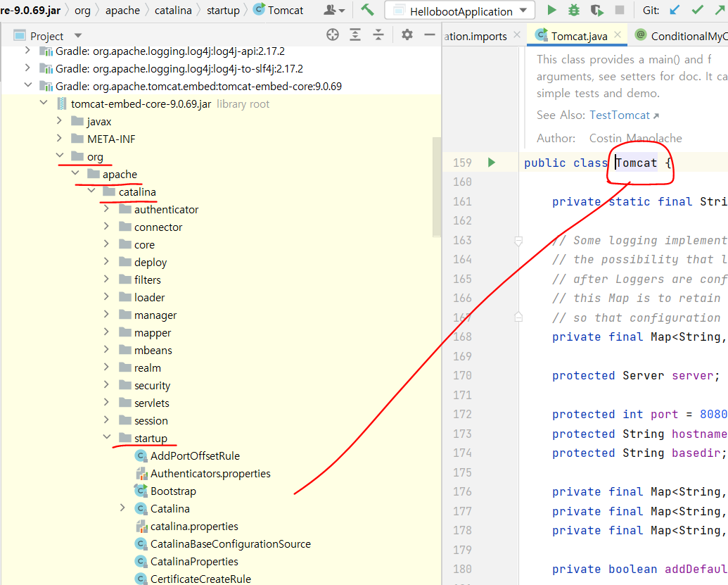Click the apache breadcrumb in navigation bar
Viewport: 728px width, 585px height.
pyautogui.click(x=122, y=11)
